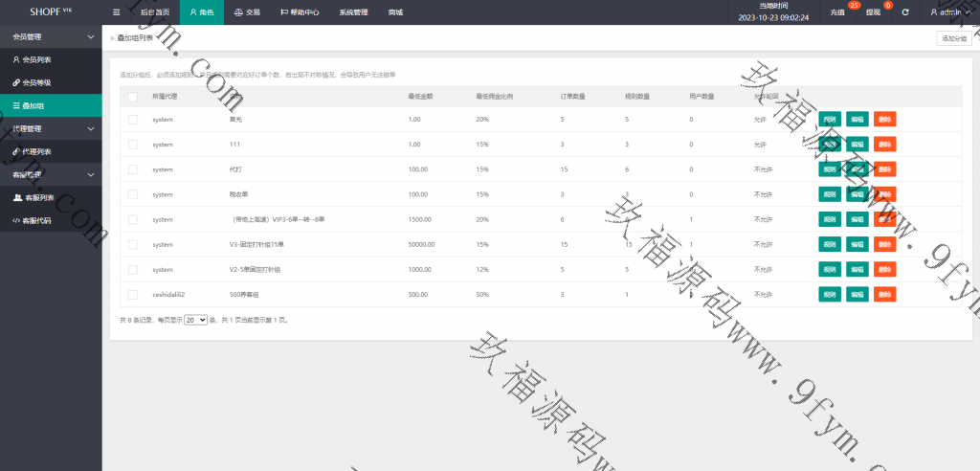Switch to the 交易 top tab
This screenshot has height=471, width=980.
point(246,12)
